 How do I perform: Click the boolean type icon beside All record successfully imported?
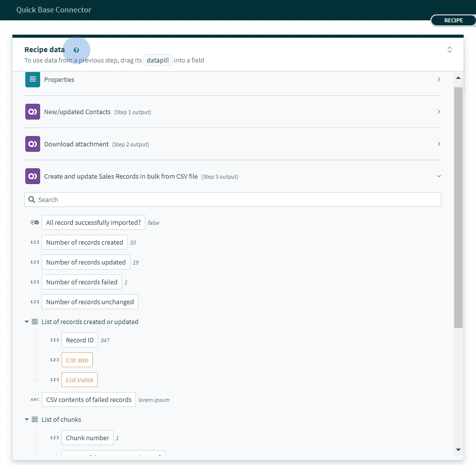click(35, 223)
